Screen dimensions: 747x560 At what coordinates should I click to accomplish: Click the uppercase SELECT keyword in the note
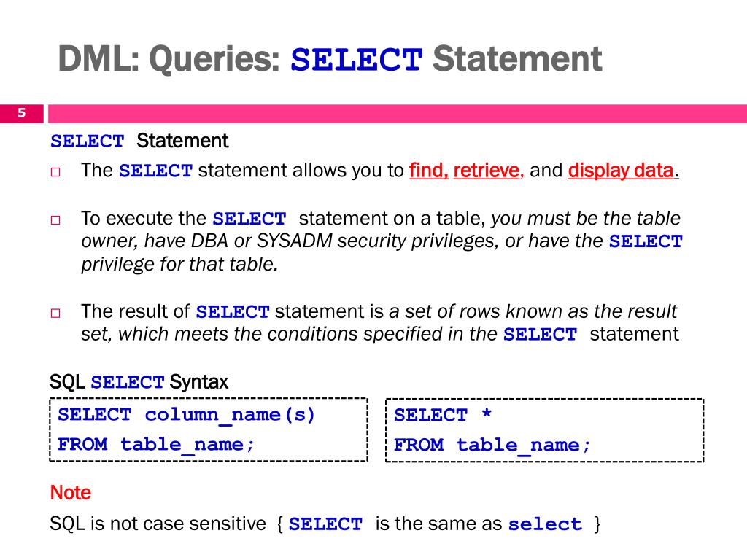tap(325, 524)
